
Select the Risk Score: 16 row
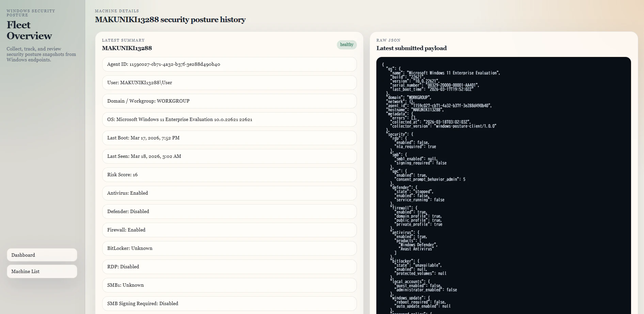(229, 175)
